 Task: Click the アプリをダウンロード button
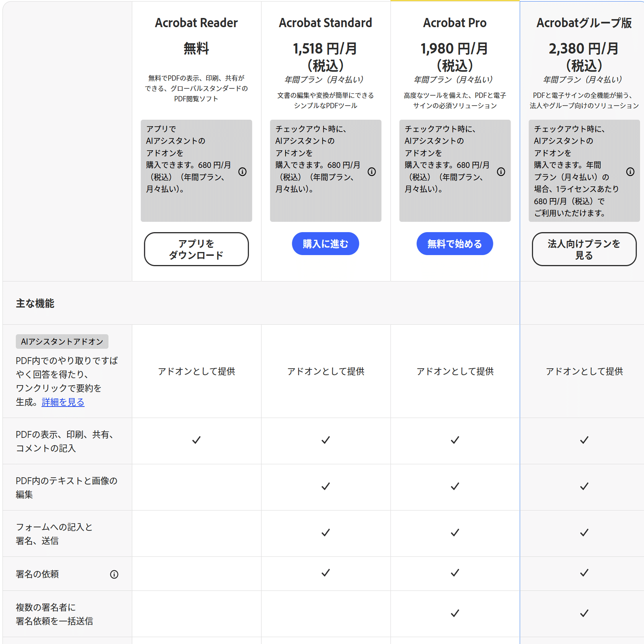click(196, 249)
